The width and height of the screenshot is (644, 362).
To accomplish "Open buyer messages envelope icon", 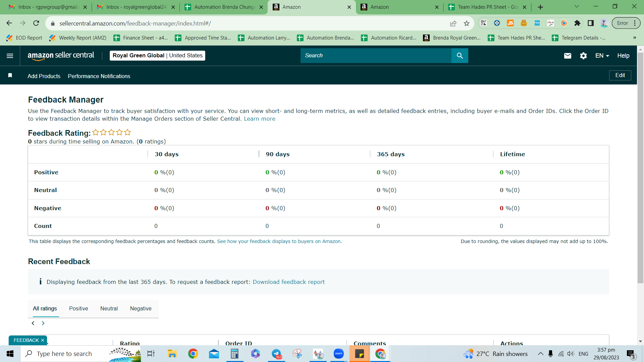I will [568, 56].
